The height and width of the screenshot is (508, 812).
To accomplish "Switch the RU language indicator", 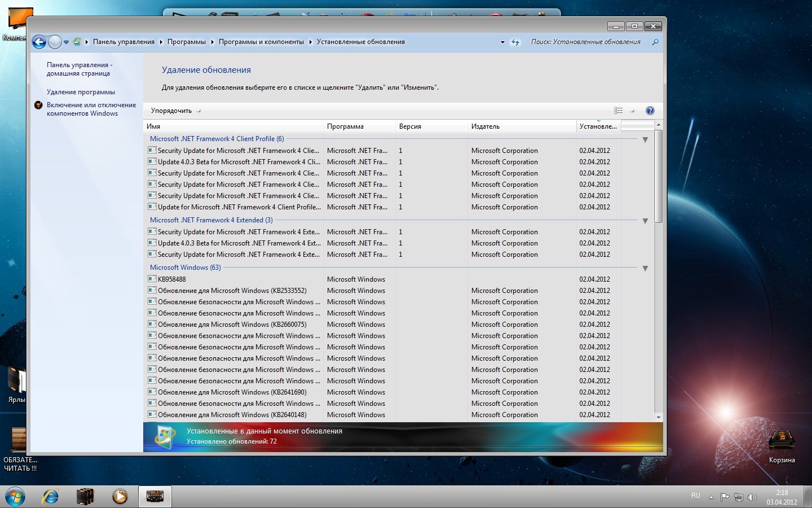I will (x=696, y=496).
